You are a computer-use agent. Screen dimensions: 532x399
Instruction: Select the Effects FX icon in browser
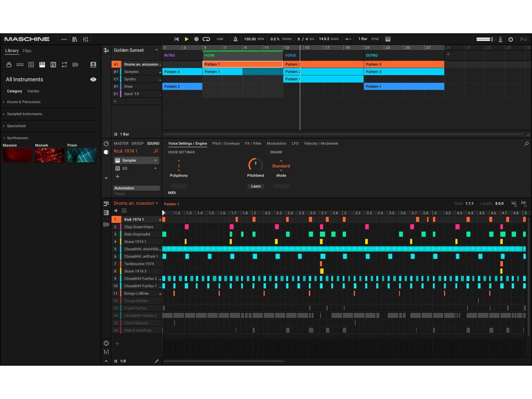coord(54,64)
